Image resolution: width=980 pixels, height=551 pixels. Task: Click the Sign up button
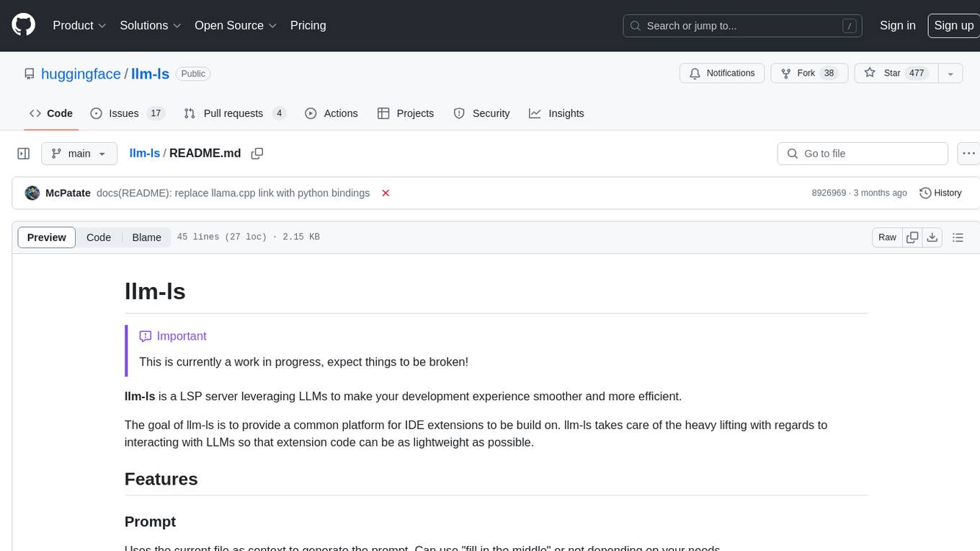pos(953,25)
